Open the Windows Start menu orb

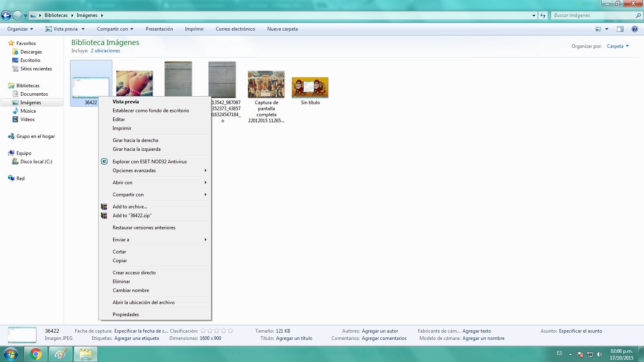tap(11, 354)
